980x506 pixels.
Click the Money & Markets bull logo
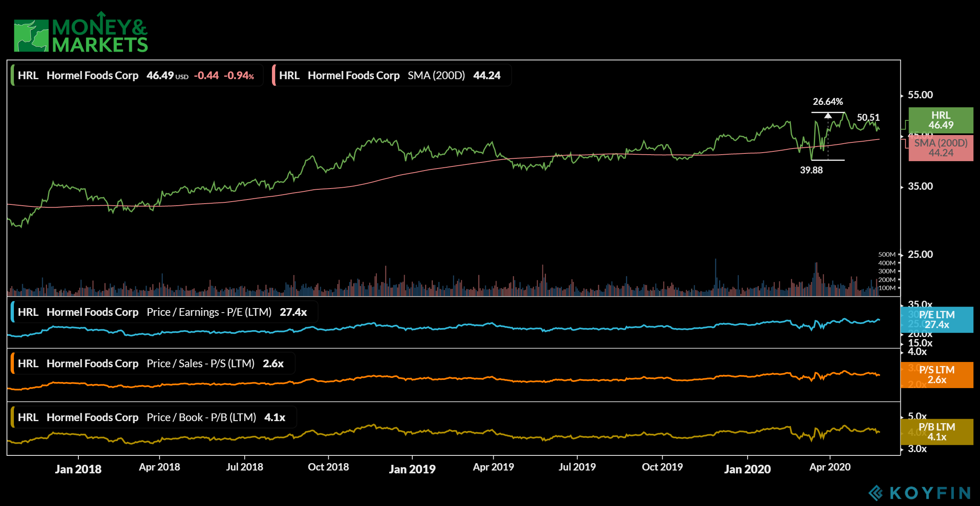point(31,36)
